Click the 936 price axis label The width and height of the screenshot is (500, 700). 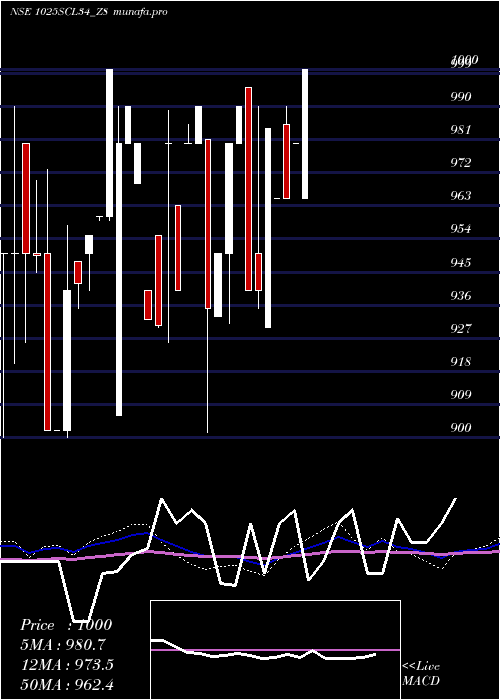[461, 296]
